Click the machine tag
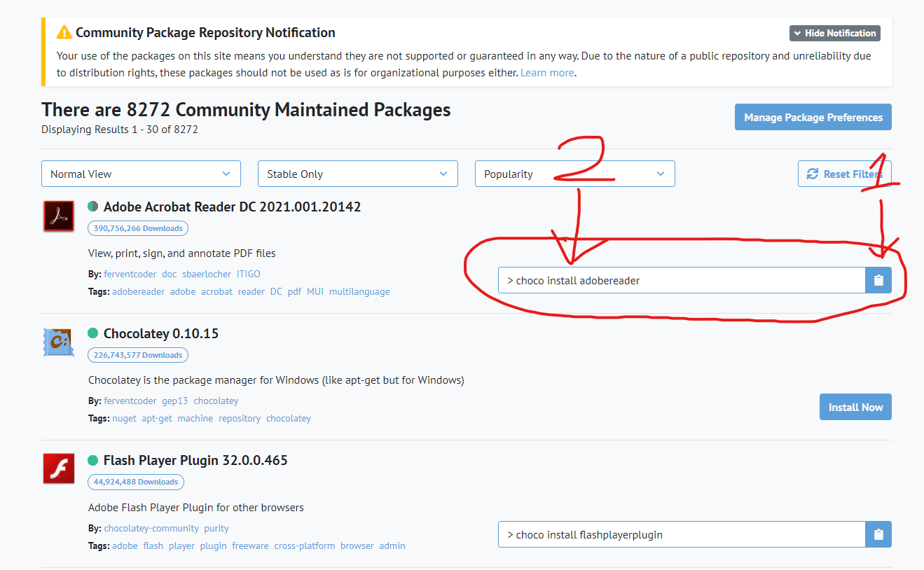 [195, 418]
